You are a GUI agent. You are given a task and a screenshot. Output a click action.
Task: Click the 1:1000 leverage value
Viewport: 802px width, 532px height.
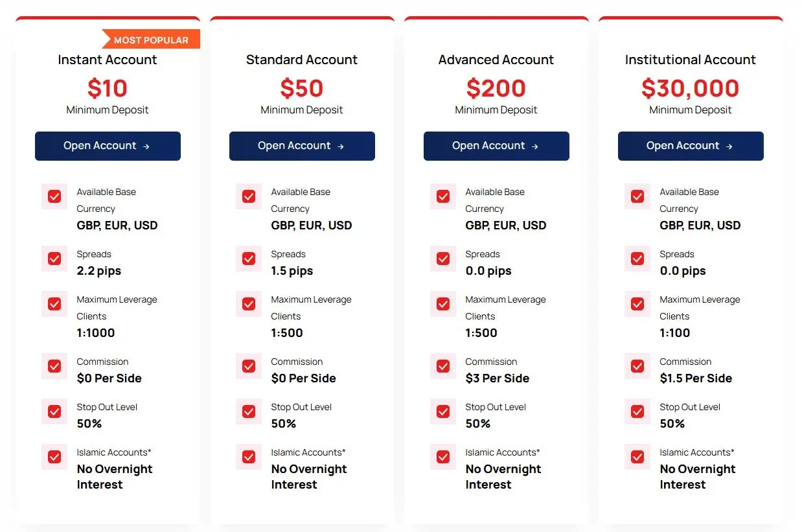pyautogui.click(x=96, y=333)
